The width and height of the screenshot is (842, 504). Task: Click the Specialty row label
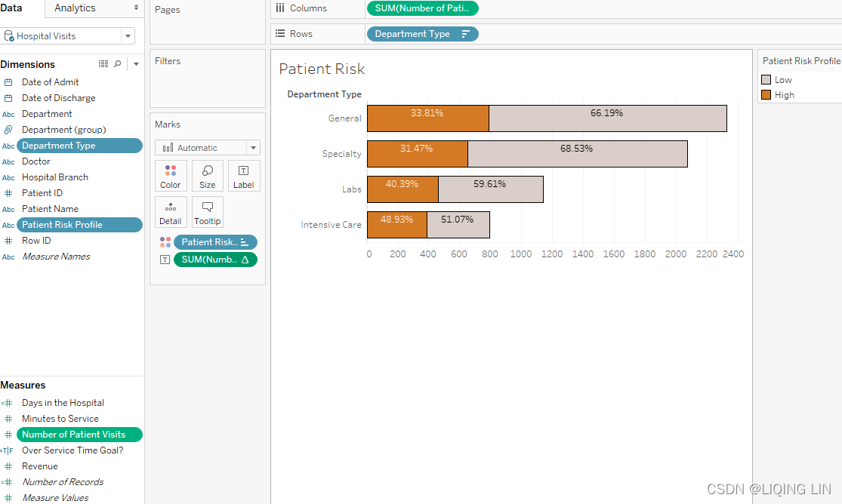click(x=341, y=154)
